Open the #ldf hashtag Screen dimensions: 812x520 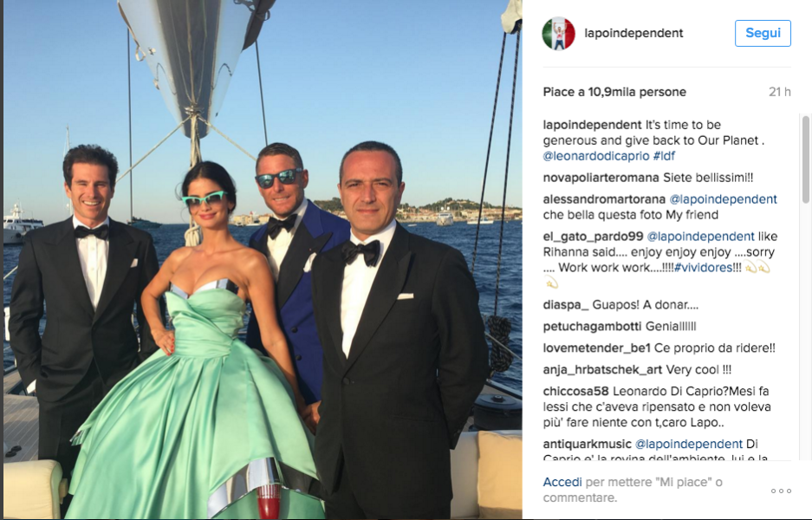664,156
